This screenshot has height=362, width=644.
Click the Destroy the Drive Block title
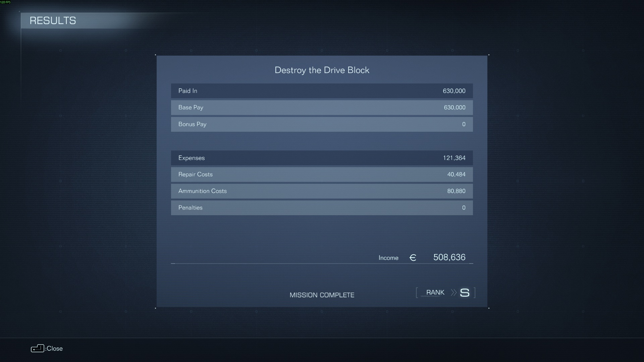coord(322,70)
